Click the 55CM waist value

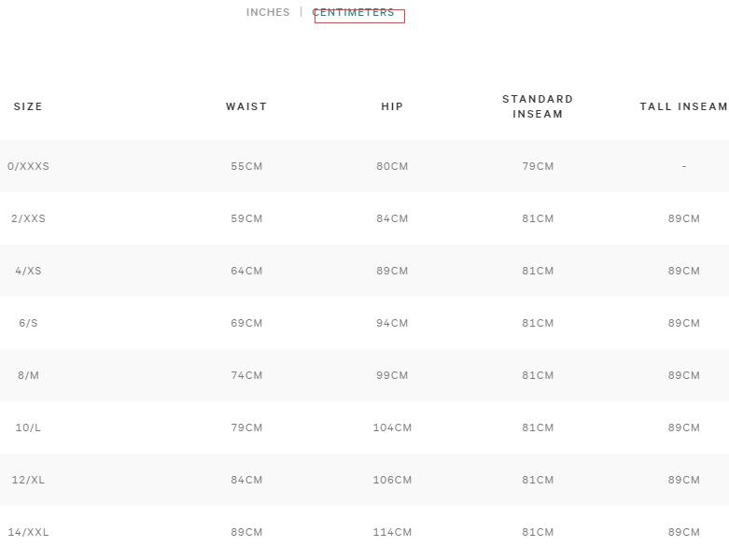pyautogui.click(x=246, y=166)
